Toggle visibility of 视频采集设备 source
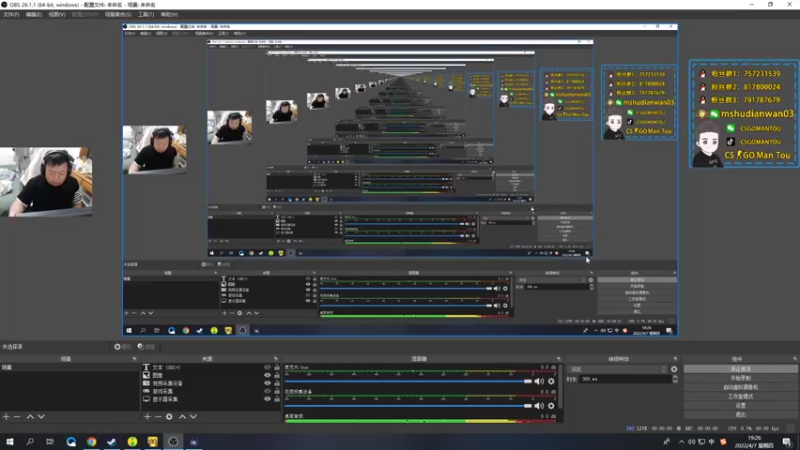Screen dimensions: 800x450 [267, 383]
